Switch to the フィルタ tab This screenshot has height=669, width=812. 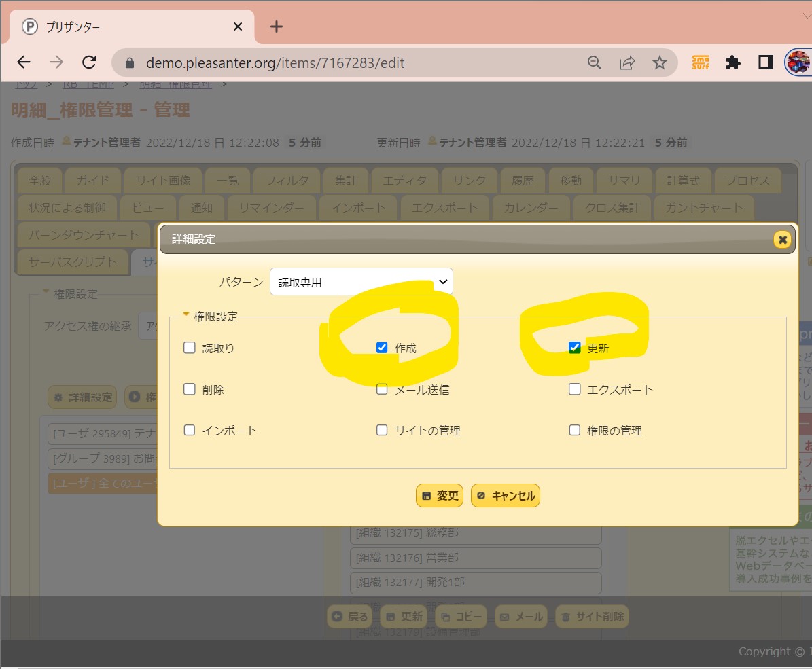coord(286,181)
